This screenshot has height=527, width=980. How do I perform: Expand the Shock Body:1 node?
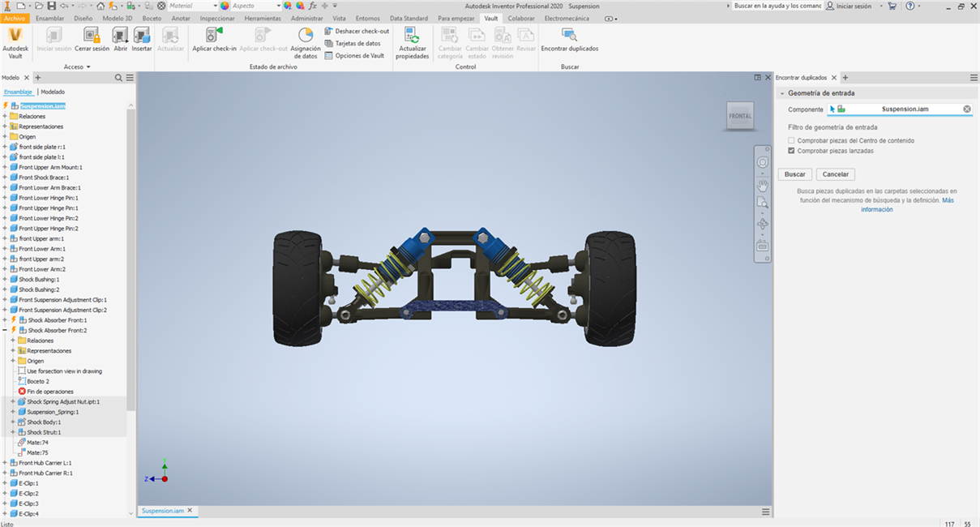coord(12,422)
